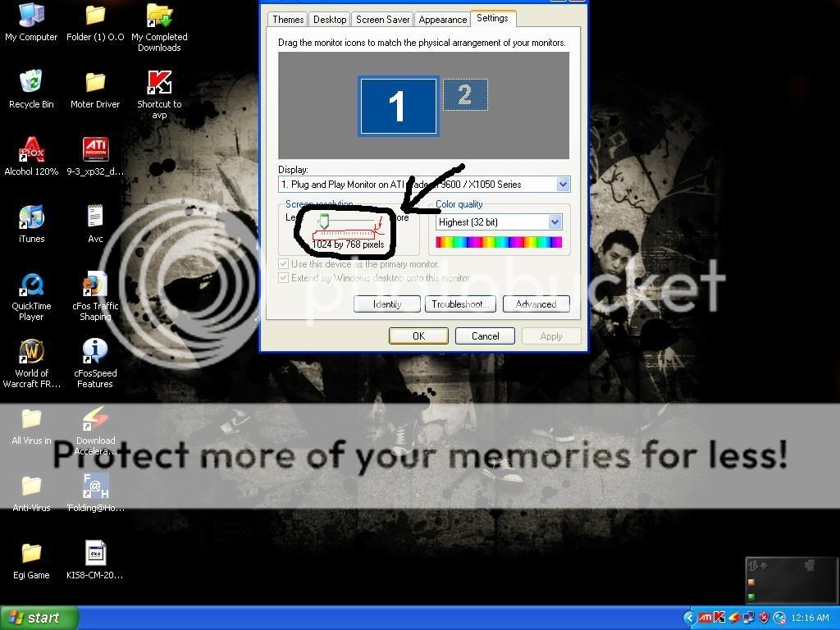Switch to the Themes tab
840x630 pixels.
(288, 20)
